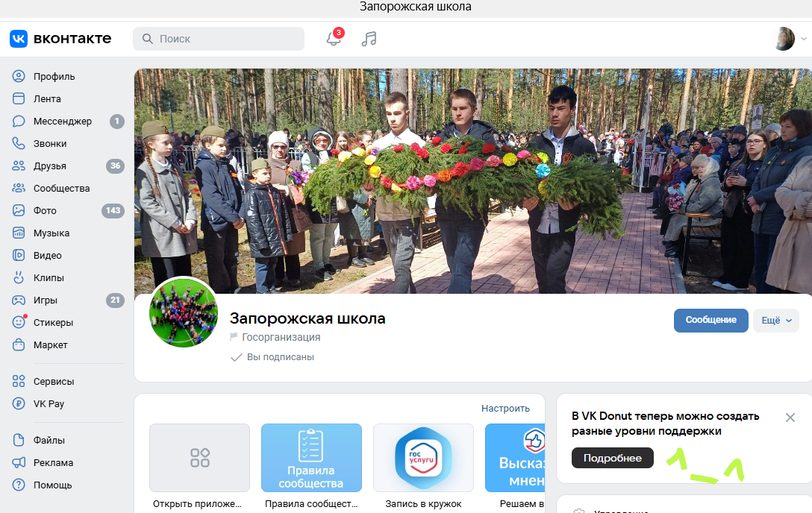Go to 'Клипы' menu item

(x=49, y=277)
